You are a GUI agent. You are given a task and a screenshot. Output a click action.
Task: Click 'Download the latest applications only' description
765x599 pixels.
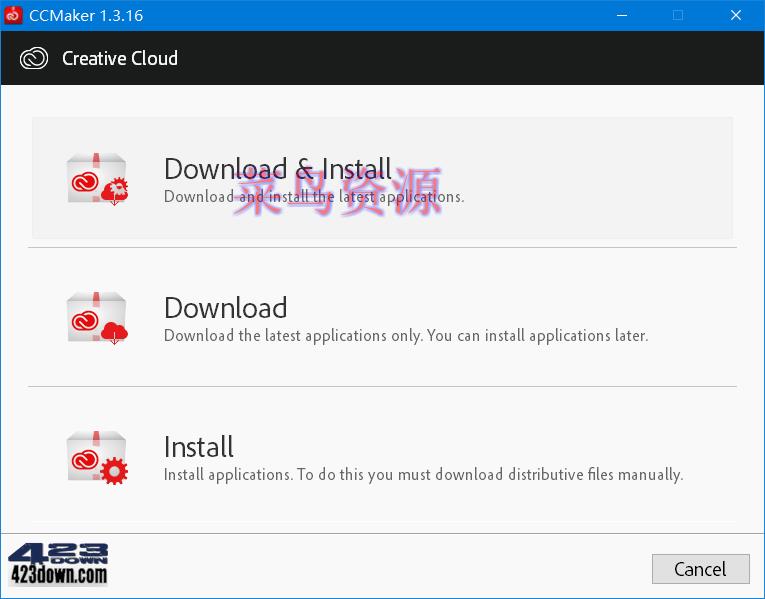tap(406, 336)
